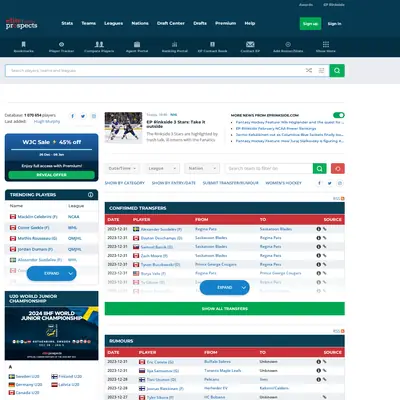Open the Stats menu
This screenshot has width=400, height=400.
pos(67,23)
